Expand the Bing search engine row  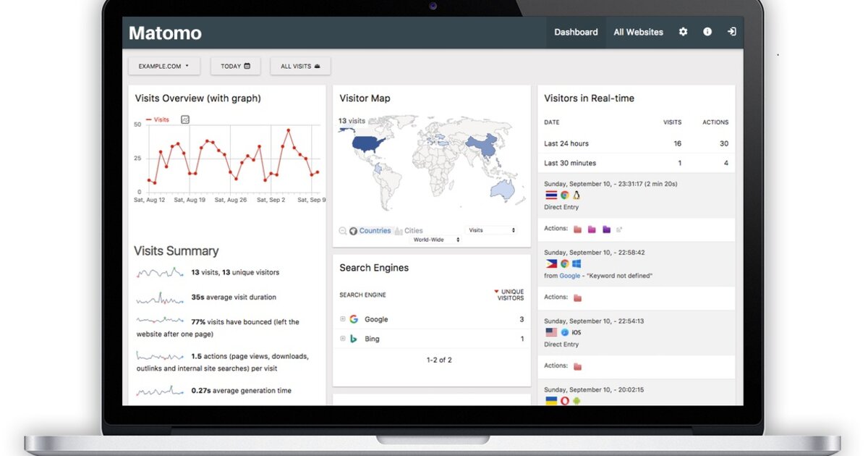[343, 339]
